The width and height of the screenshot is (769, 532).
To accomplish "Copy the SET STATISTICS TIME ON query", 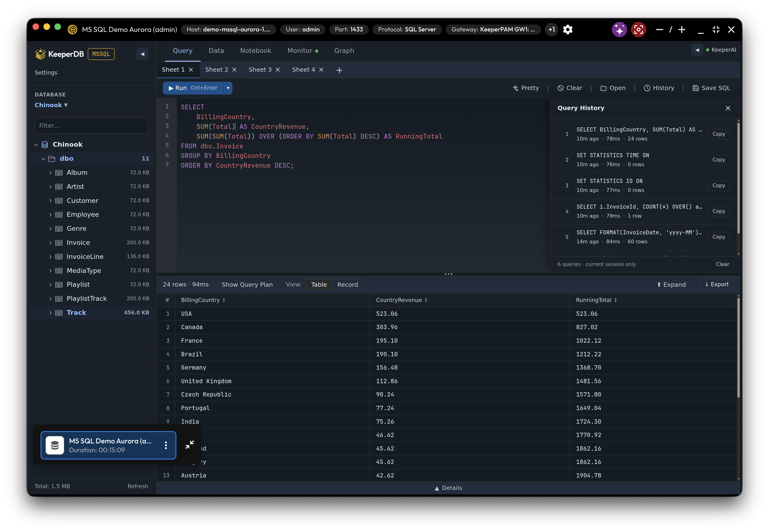I will (718, 160).
